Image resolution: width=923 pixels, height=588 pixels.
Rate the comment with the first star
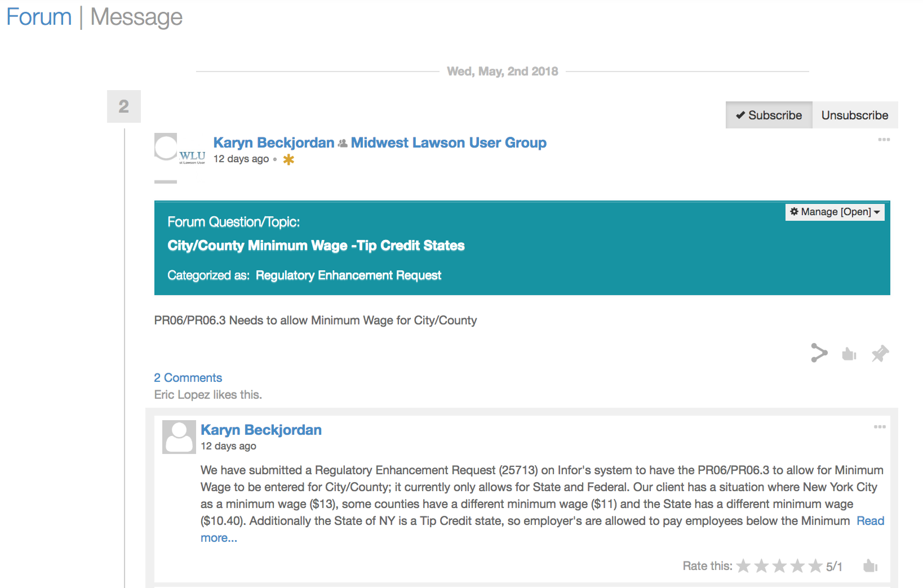click(743, 566)
